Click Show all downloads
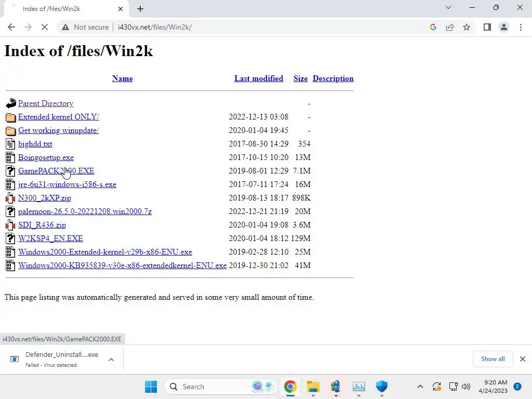Image resolution: width=532 pixels, height=399 pixels. pos(493,359)
